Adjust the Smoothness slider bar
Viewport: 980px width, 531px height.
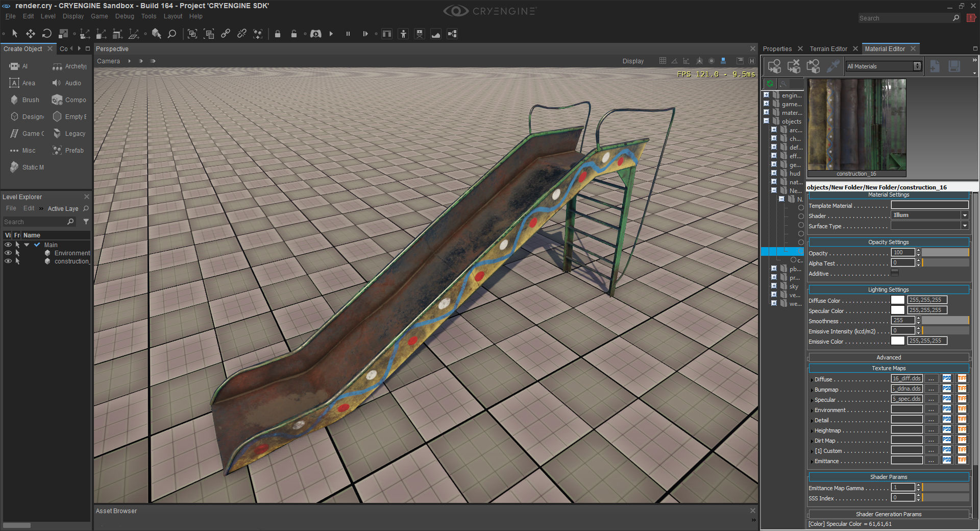(x=945, y=321)
